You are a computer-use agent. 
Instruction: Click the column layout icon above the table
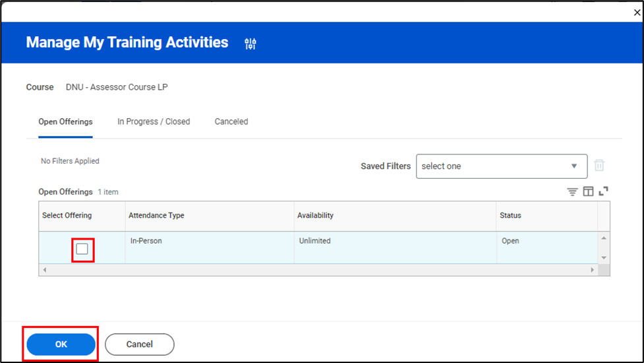coord(588,192)
